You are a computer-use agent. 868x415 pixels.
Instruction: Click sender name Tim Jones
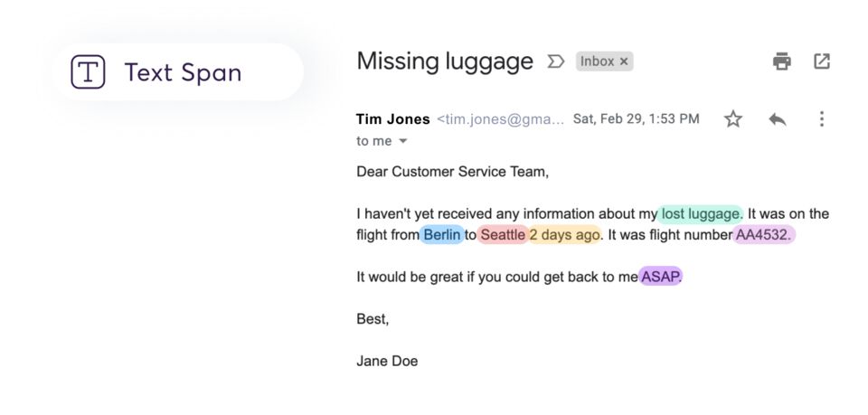click(393, 119)
